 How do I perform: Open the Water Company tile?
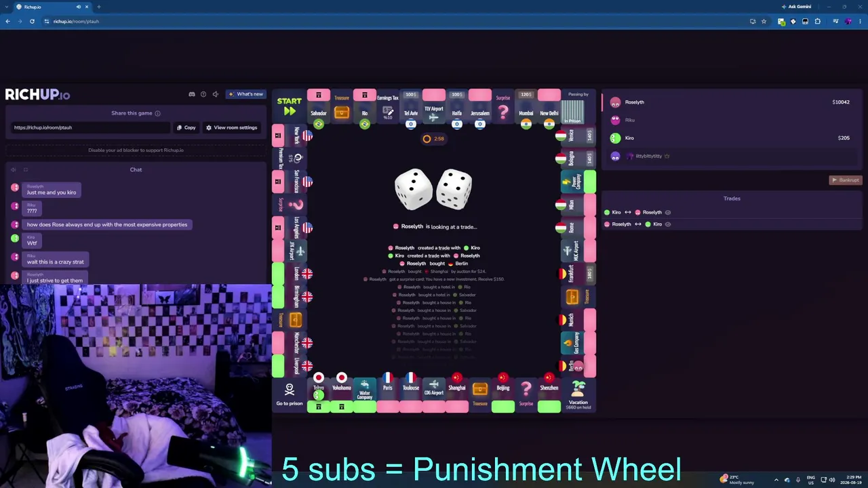pyautogui.click(x=364, y=395)
